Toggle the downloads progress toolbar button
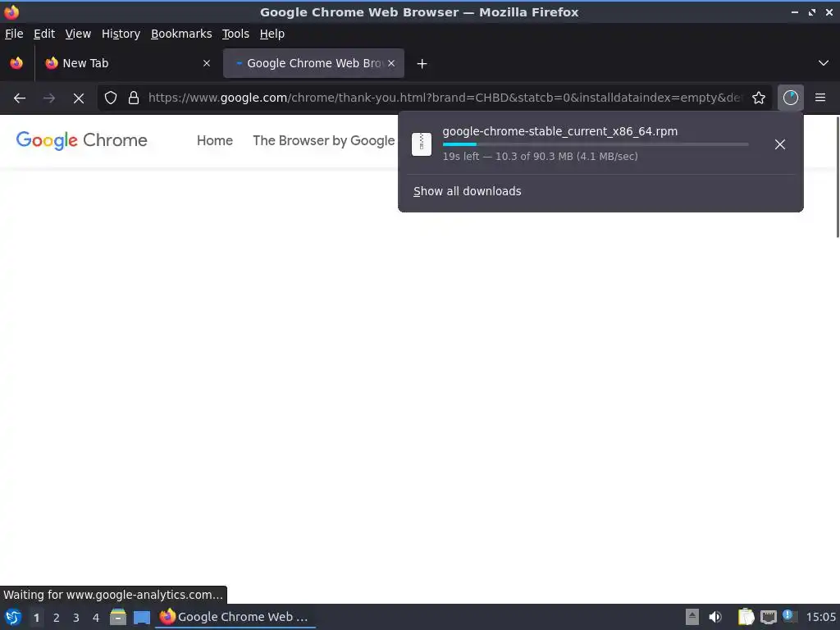The image size is (840, 630). [791, 98]
